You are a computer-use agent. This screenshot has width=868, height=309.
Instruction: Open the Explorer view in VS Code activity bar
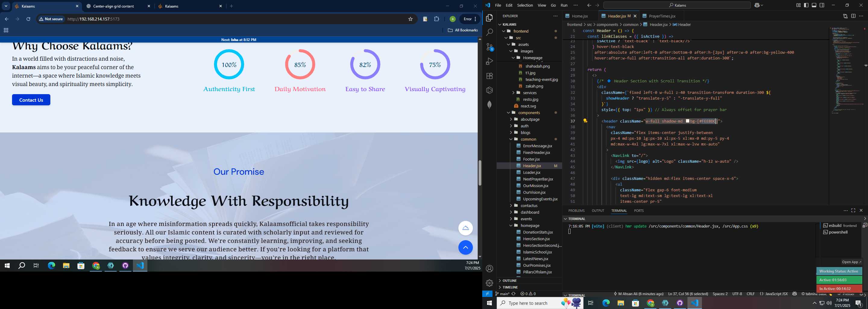(x=489, y=18)
